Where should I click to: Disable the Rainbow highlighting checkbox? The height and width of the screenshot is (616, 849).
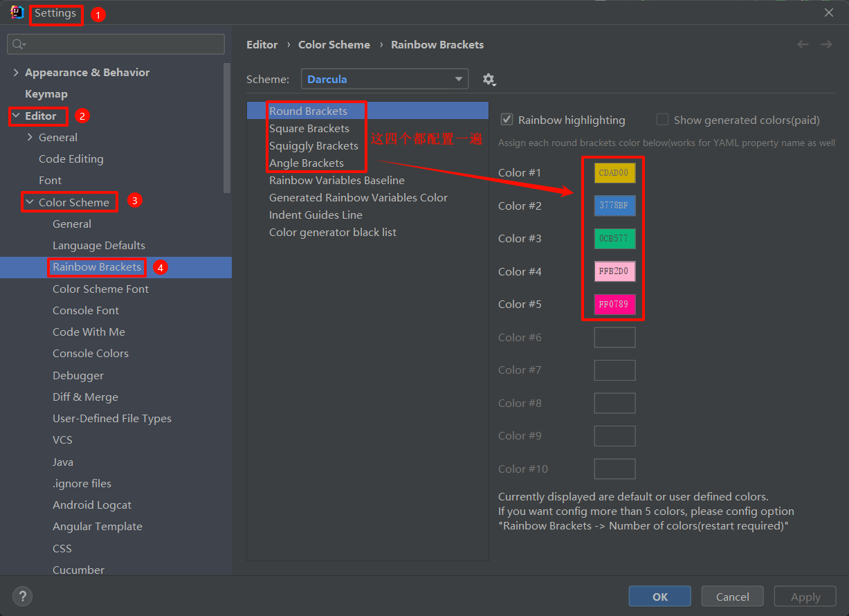click(506, 119)
